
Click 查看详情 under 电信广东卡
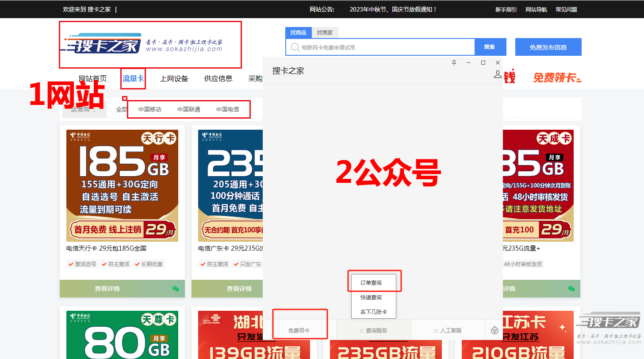pyautogui.click(x=239, y=289)
